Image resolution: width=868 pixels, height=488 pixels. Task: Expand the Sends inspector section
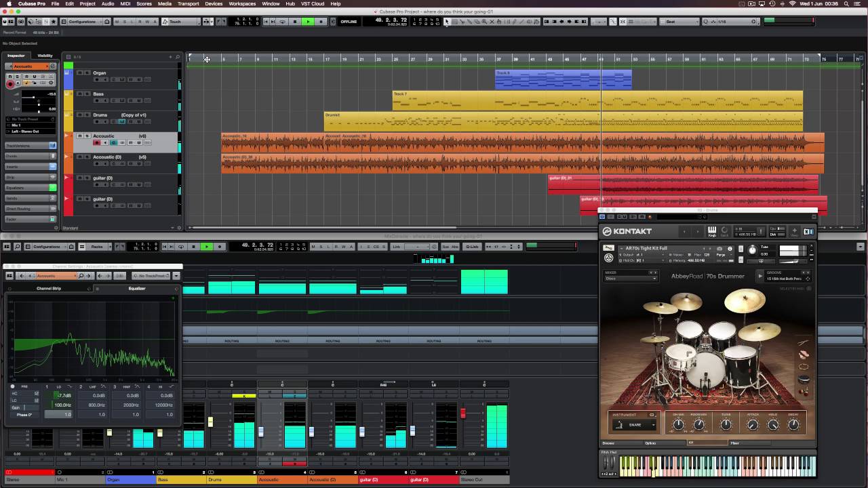pos(31,198)
